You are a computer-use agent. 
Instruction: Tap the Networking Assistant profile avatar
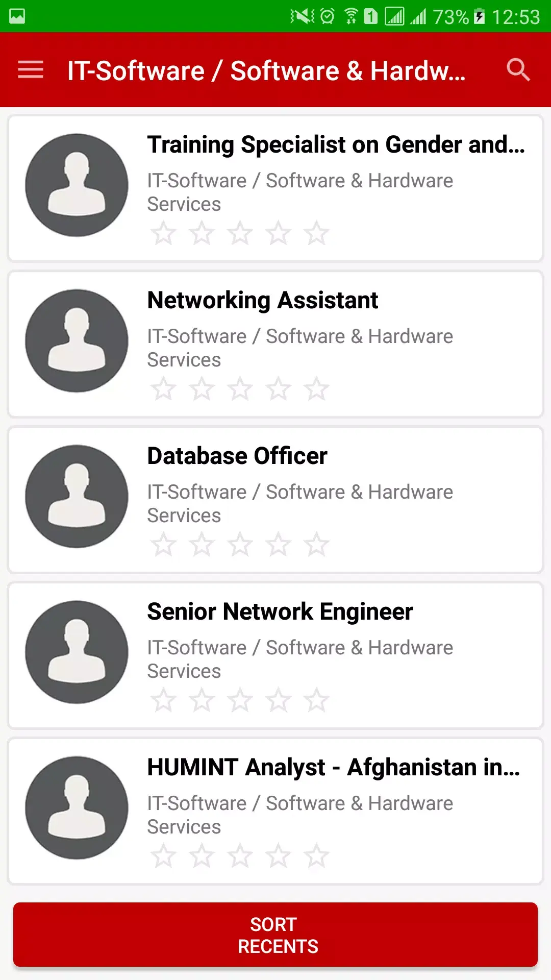[77, 340]
